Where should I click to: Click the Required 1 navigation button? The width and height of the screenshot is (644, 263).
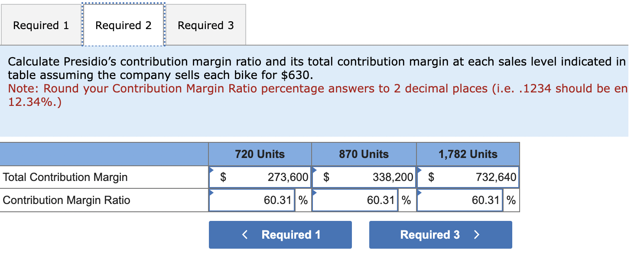pos(280,235)
